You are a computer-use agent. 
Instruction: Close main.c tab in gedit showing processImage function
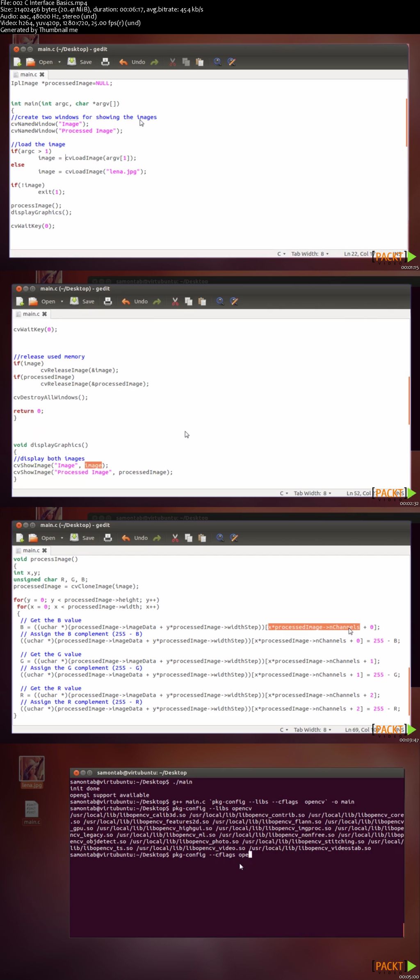(x=44, y=550)
